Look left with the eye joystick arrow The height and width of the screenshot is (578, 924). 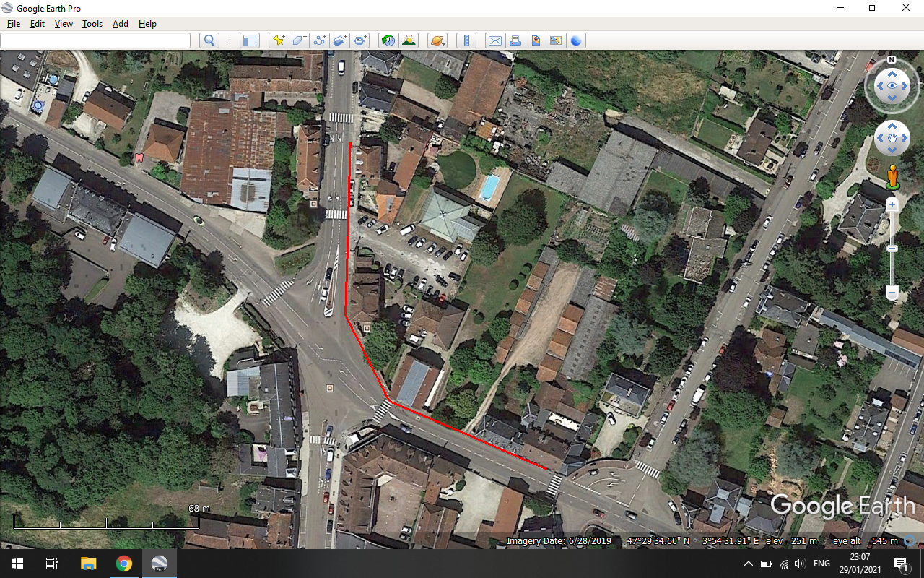click(879, 86)
